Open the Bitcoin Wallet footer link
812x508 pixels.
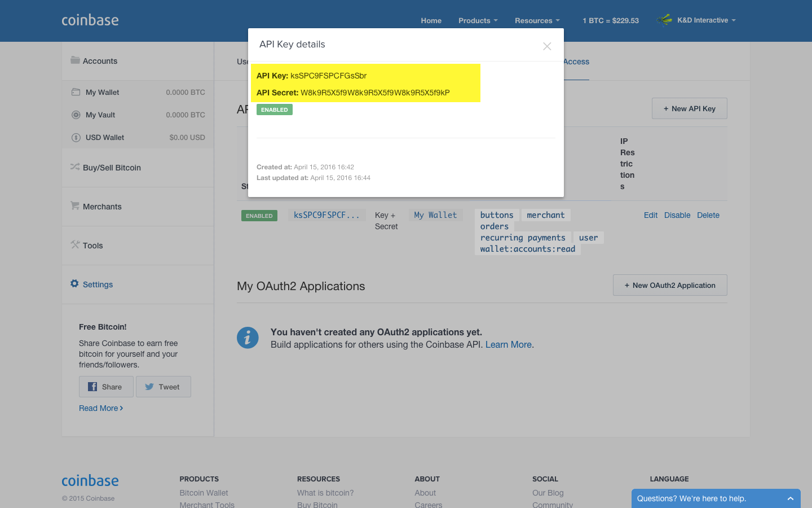coord(204,493)
